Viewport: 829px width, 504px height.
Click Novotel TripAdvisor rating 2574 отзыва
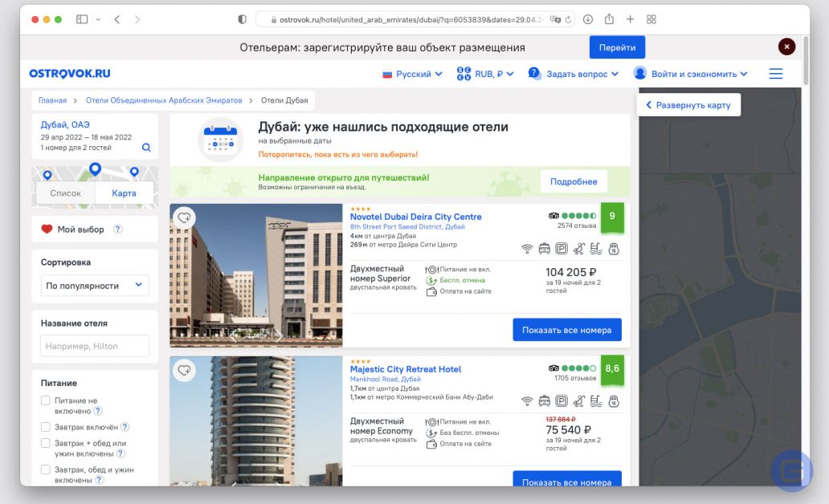pos(573,221)
